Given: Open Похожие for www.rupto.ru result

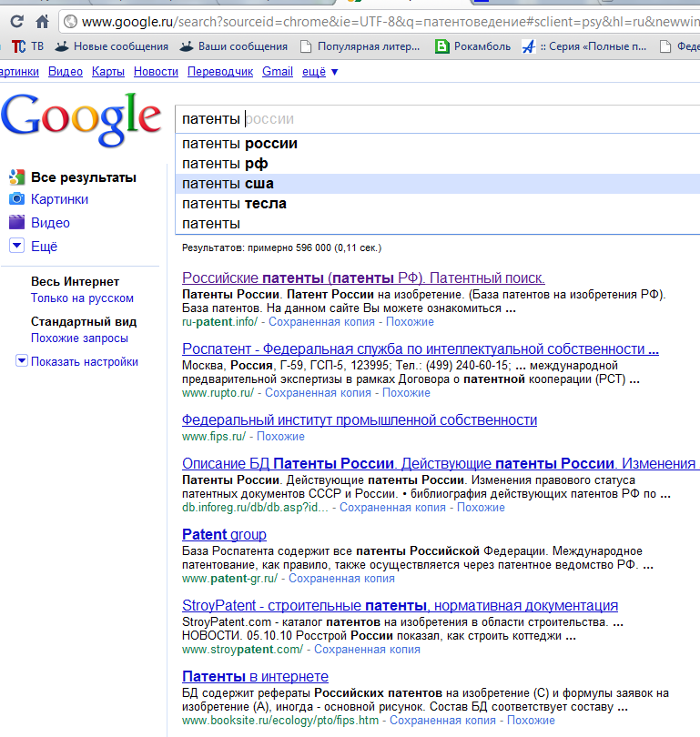Looking at the screenshot, I should 406,393.
